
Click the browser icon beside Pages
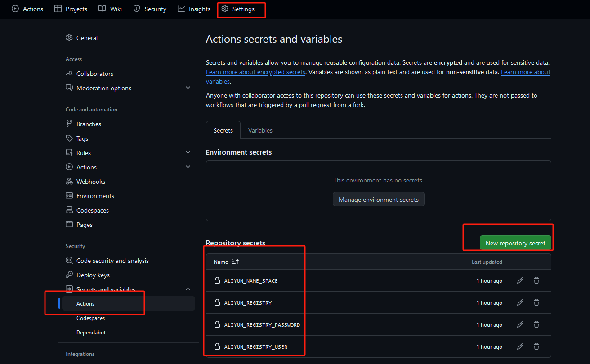69,225
